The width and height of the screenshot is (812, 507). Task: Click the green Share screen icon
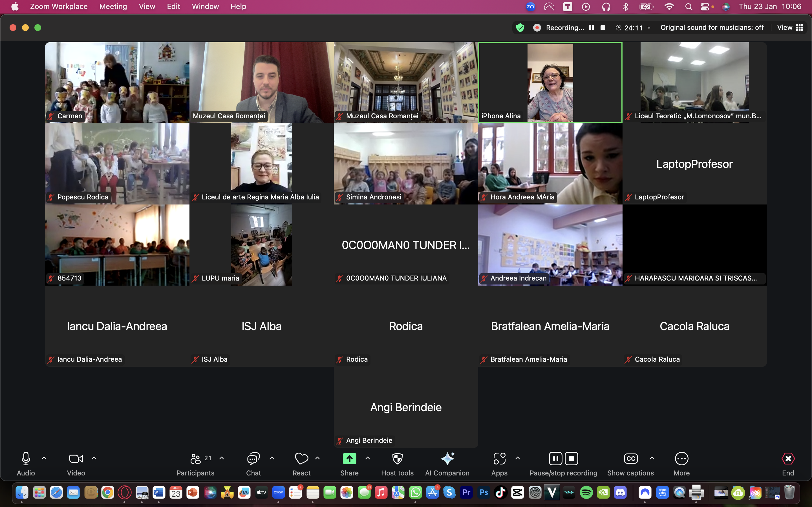(349, 459)
